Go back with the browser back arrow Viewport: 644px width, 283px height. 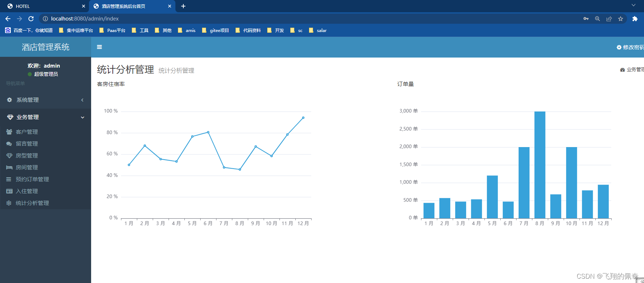click(x=8, y=19)
